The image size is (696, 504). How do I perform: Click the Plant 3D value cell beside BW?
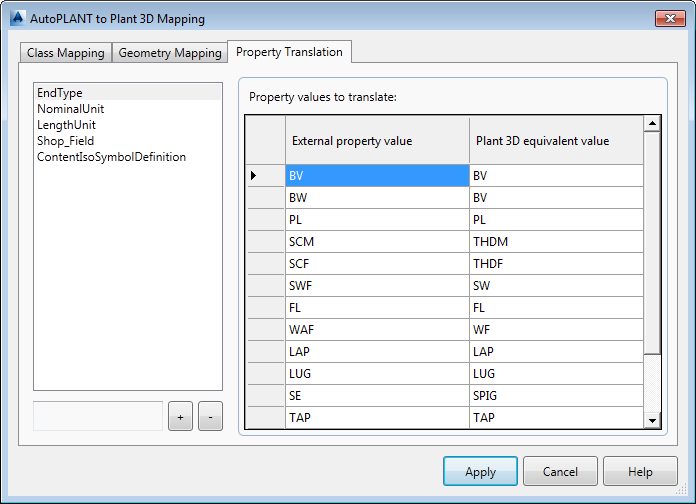pyautogui.click(x=556, y=198)
